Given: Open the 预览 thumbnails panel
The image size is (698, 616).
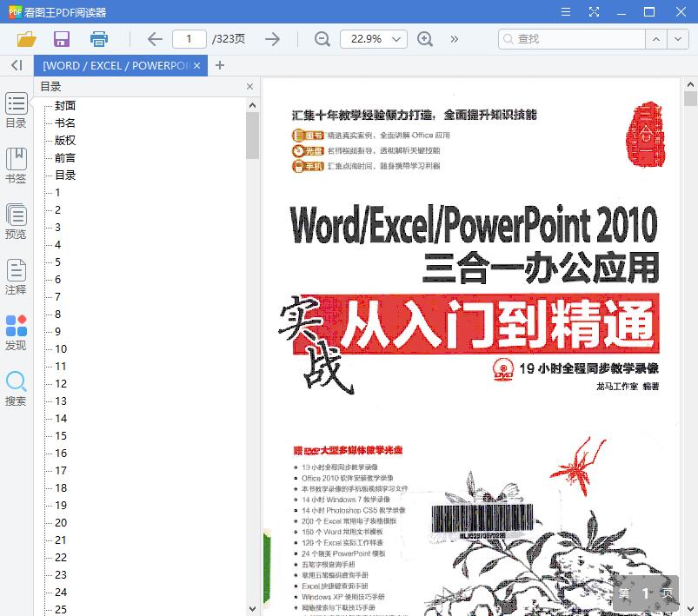Looking at the screenshot, I should pos(16,222).
